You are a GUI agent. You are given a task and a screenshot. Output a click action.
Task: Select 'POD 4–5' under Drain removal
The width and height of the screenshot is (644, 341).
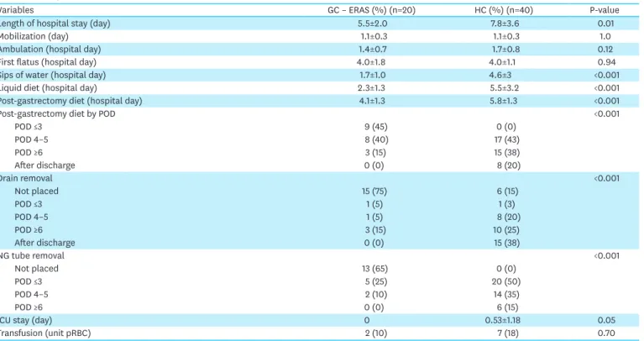[x=31, y=217]
